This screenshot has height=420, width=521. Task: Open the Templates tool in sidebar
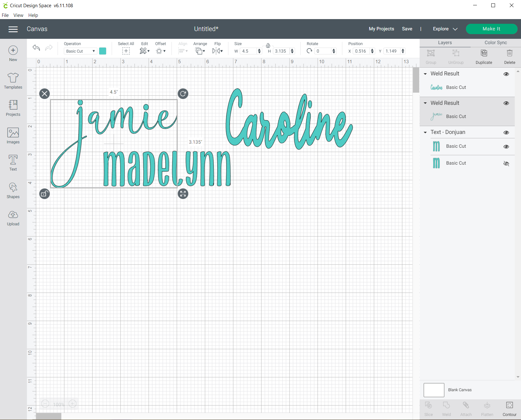[x=13, y=81]
